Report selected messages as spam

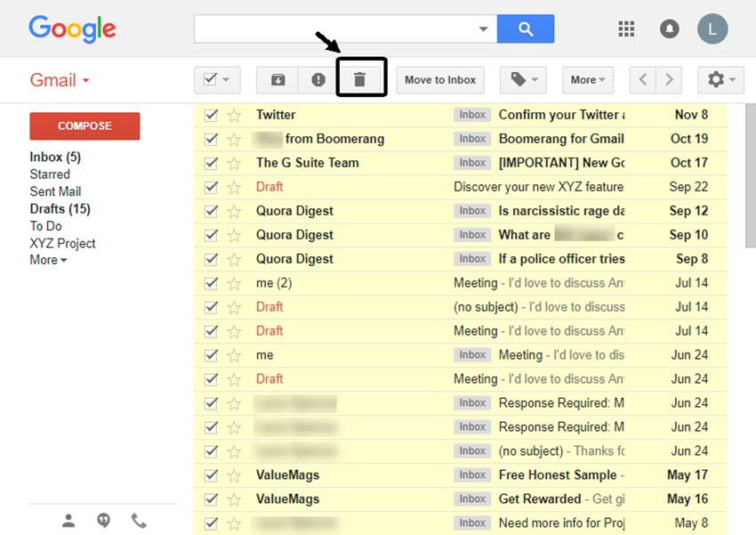(x=318, y=79)
